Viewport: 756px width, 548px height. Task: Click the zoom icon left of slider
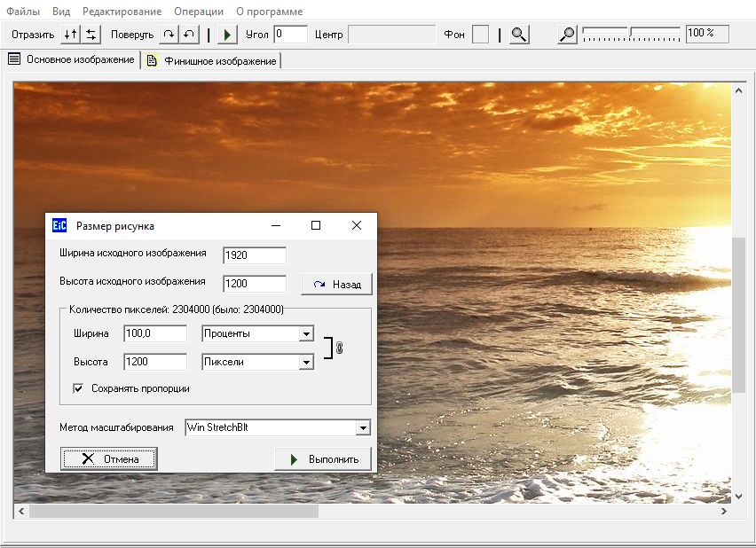click(x=568, y=35)
